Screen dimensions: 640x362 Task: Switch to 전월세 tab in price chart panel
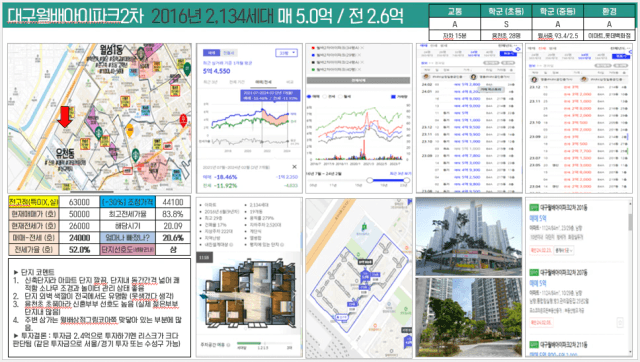tap(229, 53)
